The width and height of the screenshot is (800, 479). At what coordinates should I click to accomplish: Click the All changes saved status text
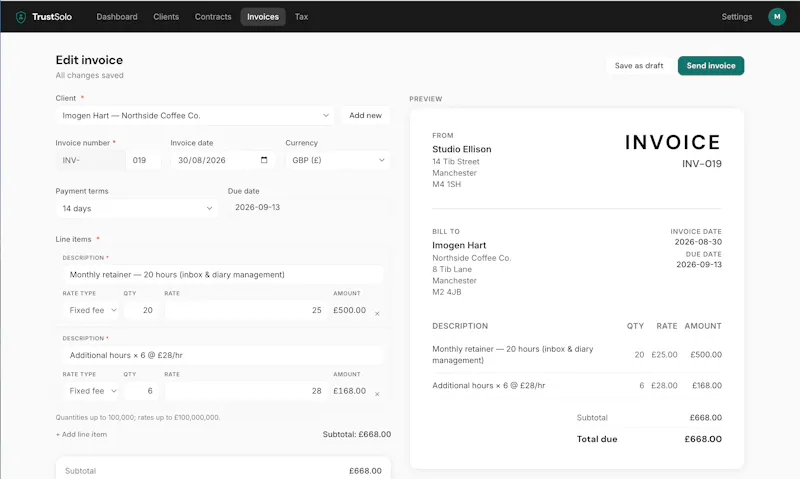[x=89, y=75]
